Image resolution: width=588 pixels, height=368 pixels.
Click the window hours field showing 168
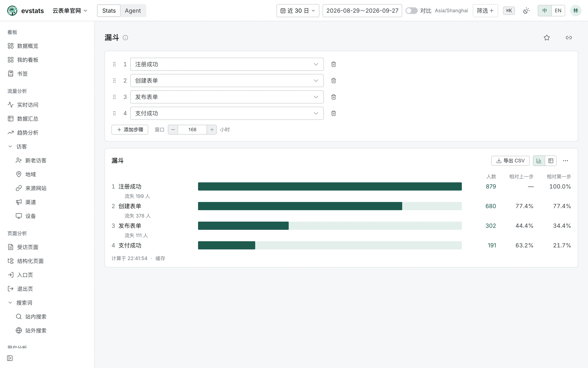pyautogui.click(x=193, y=129)
